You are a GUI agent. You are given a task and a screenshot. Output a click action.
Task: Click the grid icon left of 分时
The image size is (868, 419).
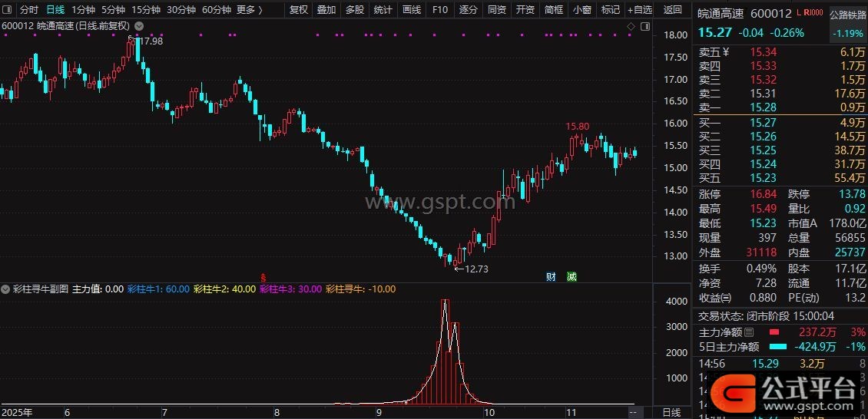[x=8, y=10]
